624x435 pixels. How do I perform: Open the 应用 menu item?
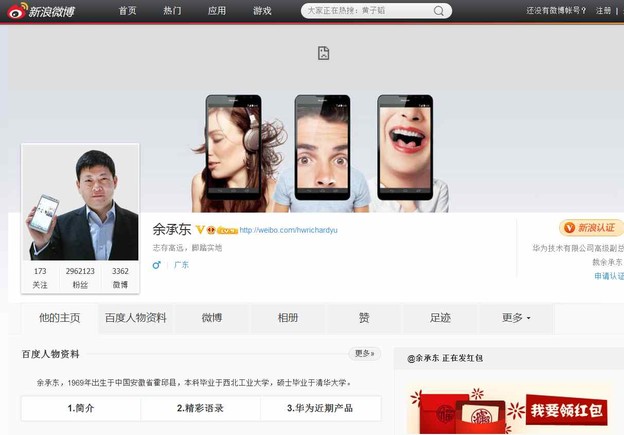click(217, 11)
